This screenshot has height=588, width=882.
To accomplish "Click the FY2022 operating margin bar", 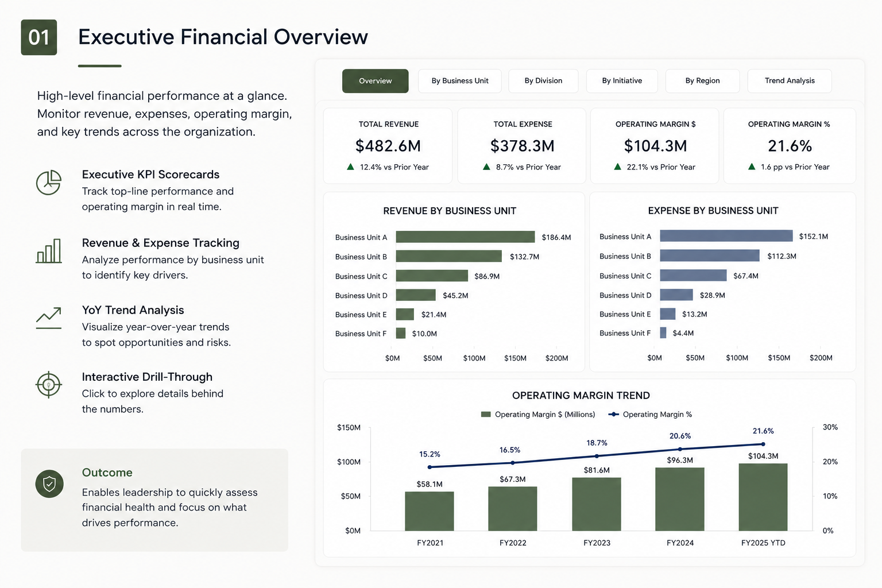I will (513, 509).
